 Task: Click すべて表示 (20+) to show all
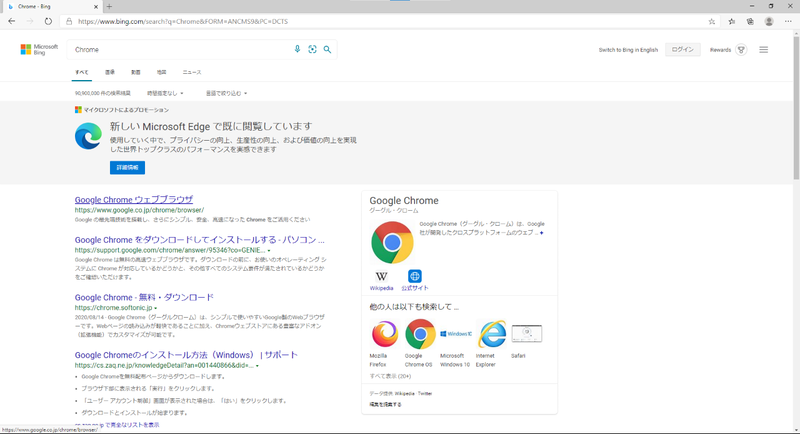click(x=390, y=376)
